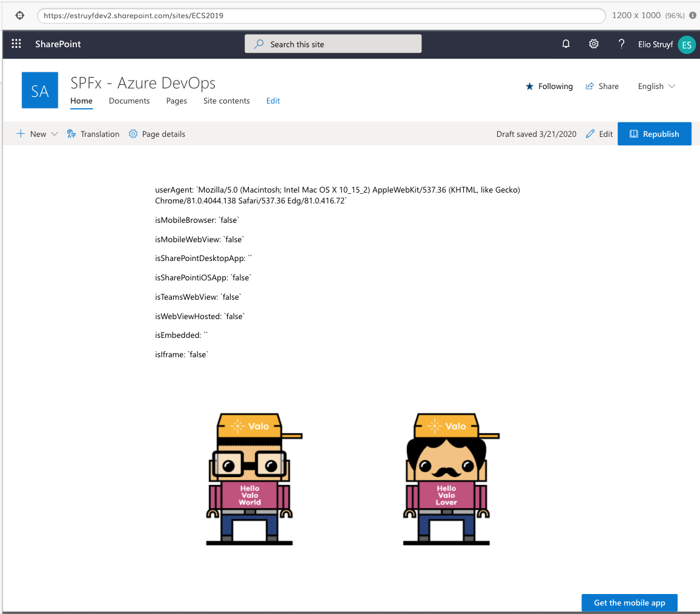Click the isSharePointiOSApp: `false` line
This screenshot has width=700, height=614.
(x=203, y=278)
